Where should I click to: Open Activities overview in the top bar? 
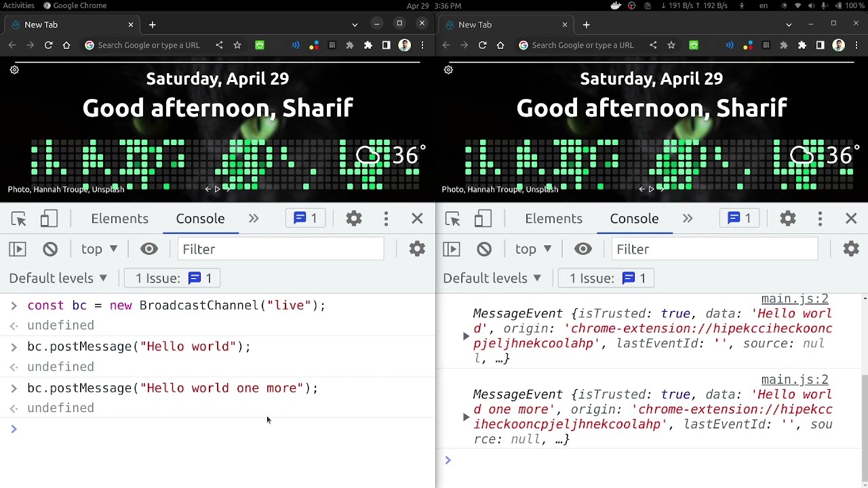click(18, 5)
